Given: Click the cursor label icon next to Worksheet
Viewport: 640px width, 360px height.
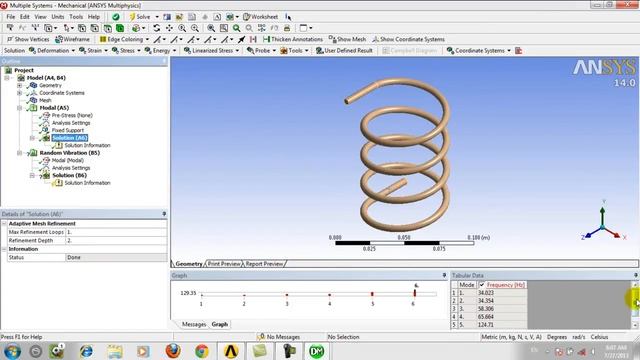Looking at the screenshot, I should click(288, 17).
